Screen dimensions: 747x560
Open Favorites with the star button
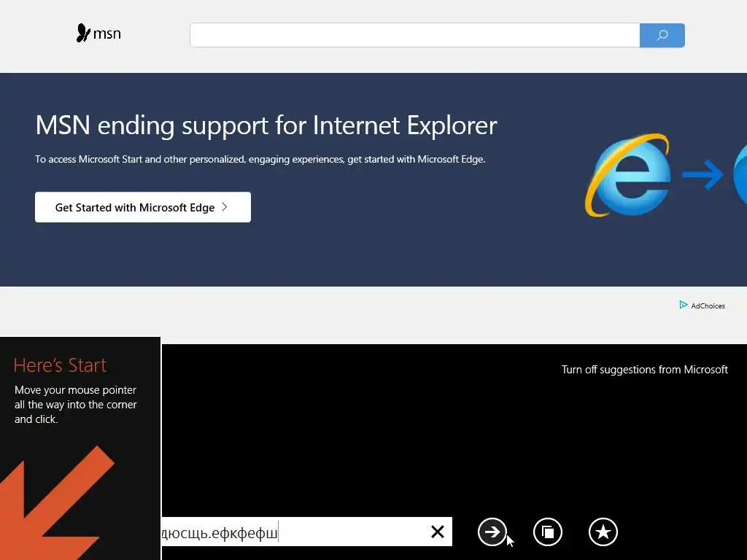603,532
